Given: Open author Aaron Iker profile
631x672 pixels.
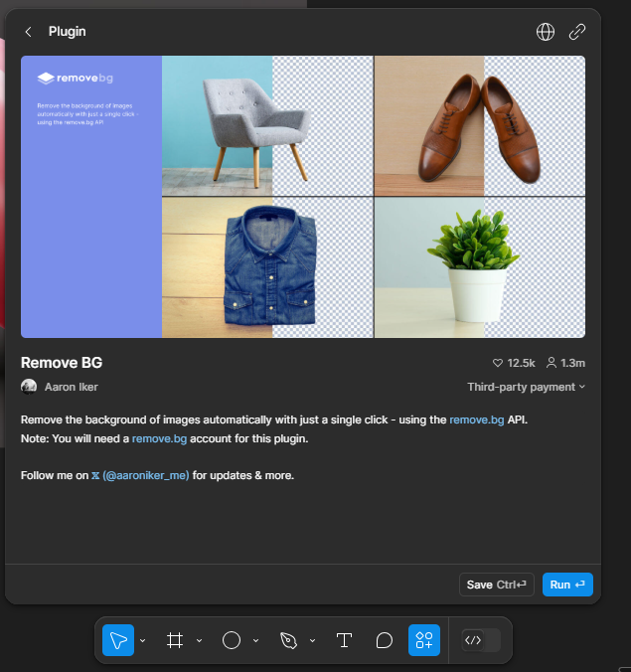Looking at the screenshot, I should [72, 387].
